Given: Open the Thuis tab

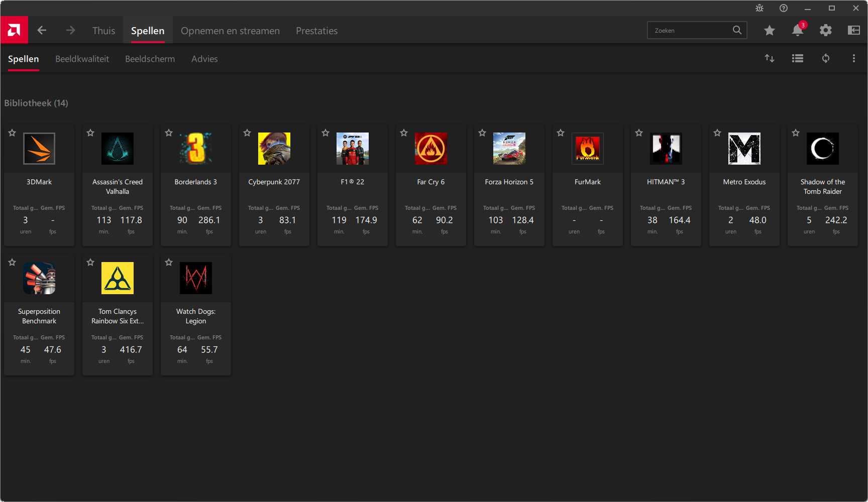Looking at the screenshot, I should 103,31.
